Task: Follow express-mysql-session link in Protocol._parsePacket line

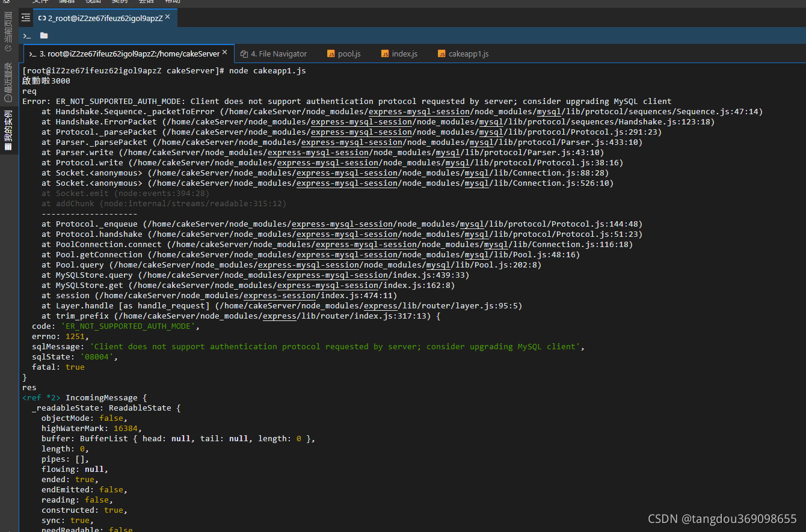Action: pos(361,132)
